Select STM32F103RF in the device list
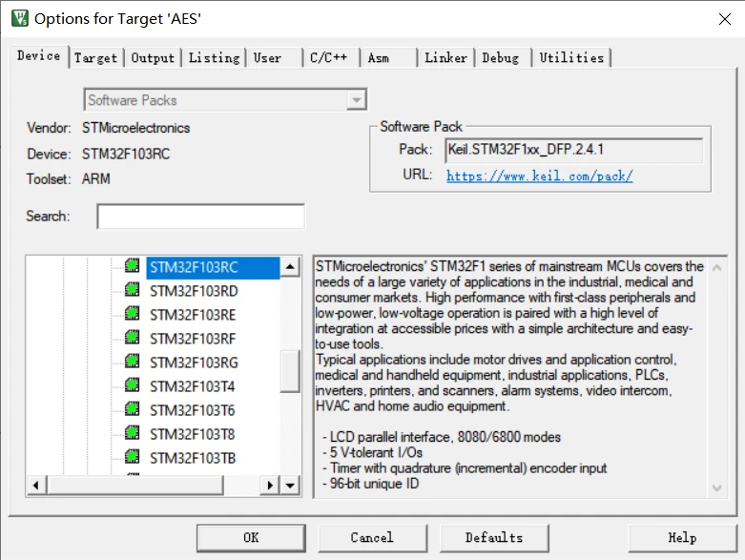Image resolution: width=745 pixels, height=560 pixels. pyautogui.click(x=193, y=339)
